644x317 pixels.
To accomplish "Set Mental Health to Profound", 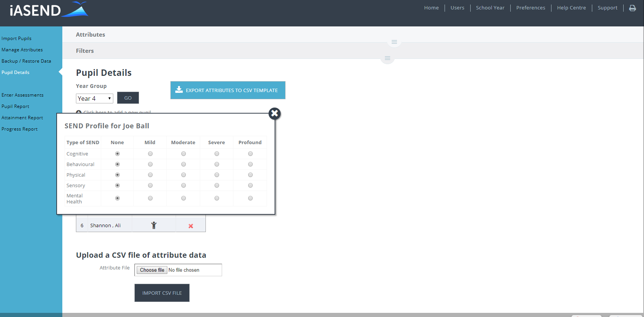I will pos(250,198).
